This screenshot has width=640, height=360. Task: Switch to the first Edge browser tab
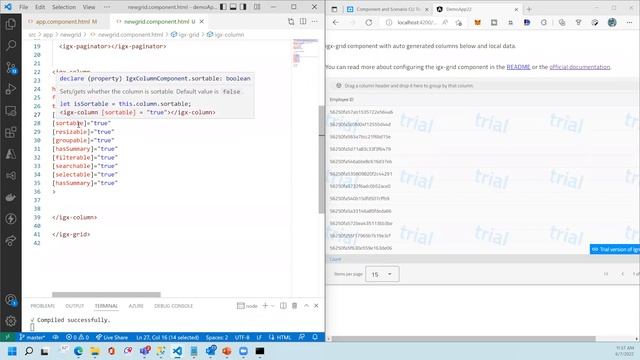[387, 9]
